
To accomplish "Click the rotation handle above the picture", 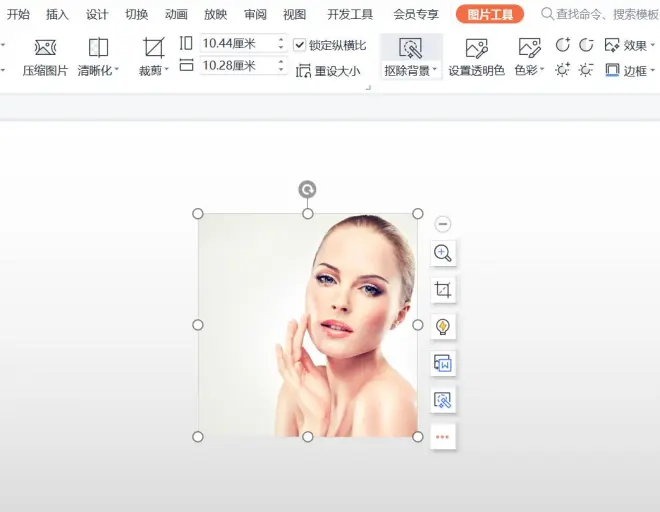I will click(307, 189).
